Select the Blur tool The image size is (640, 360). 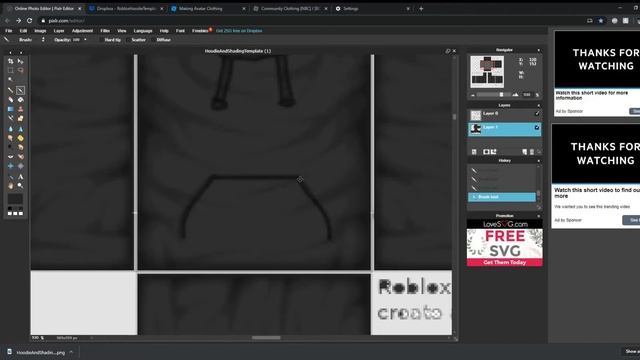(x=11, y=129)
